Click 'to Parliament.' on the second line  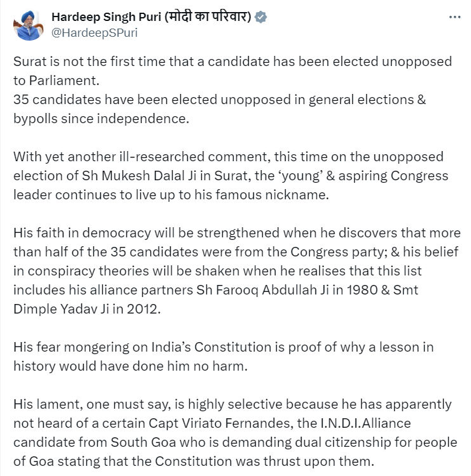56,81
